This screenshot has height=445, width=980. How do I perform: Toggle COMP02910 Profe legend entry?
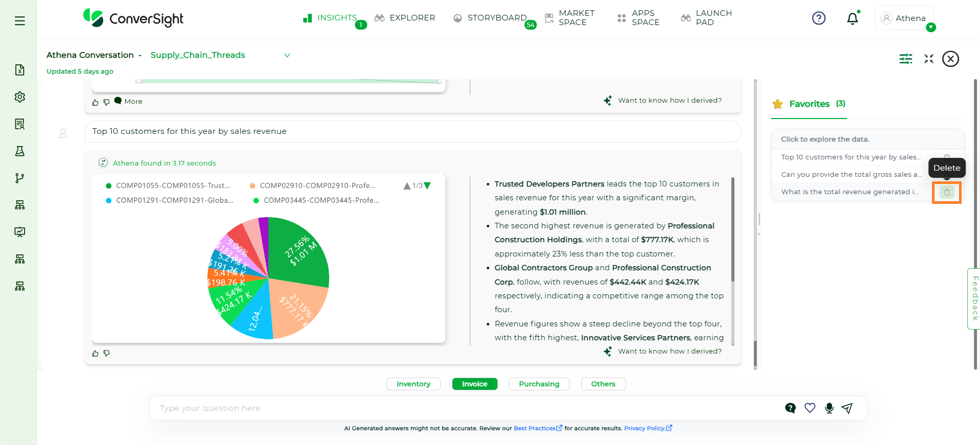313,185
